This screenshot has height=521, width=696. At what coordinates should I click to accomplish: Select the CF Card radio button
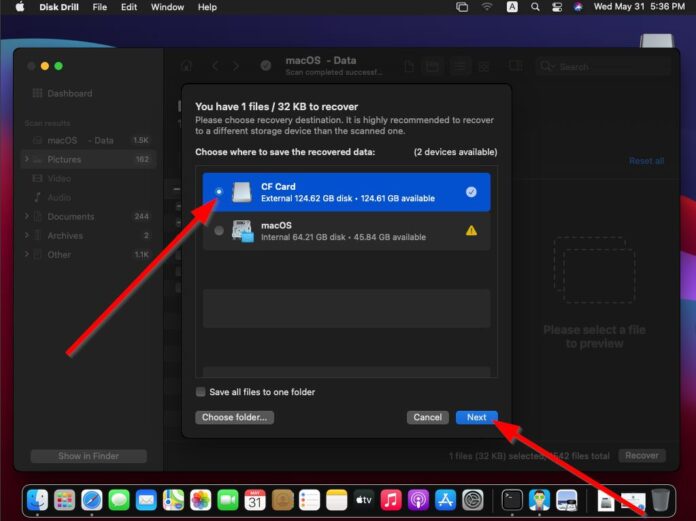(219, 192)
